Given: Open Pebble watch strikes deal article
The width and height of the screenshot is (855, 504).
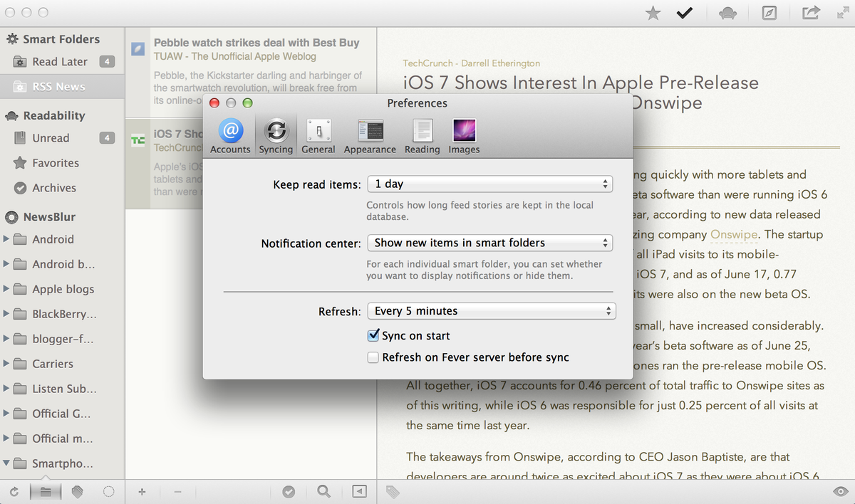Looking at the screenshot, I should coord(251,73).
